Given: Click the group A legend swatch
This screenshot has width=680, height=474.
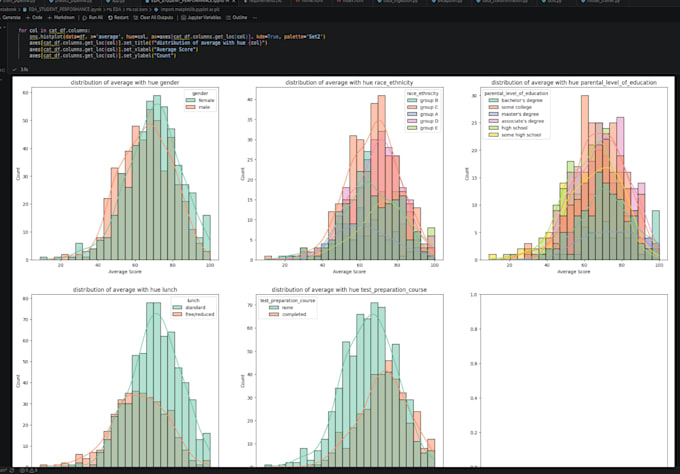Looking at the screenshot, I should point(412,114).
